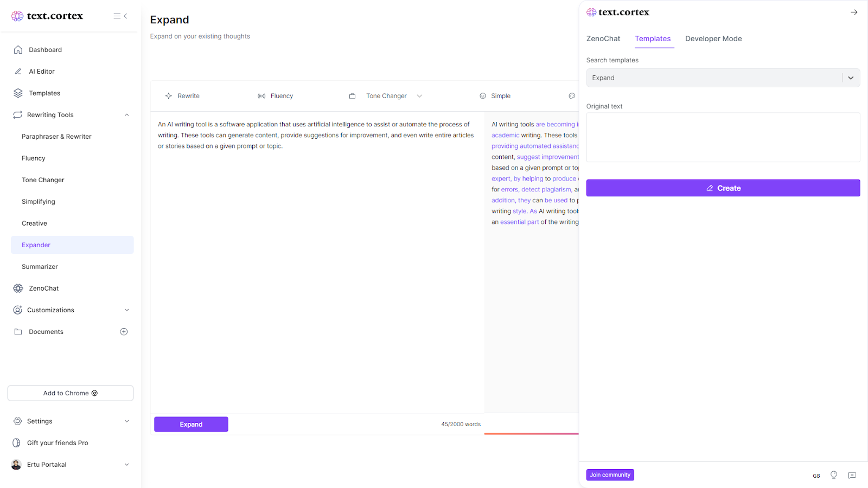868x488 pixels.
Task: Click the Add to Chrome button
Action: pyautogui.click(x=71, y=393)
